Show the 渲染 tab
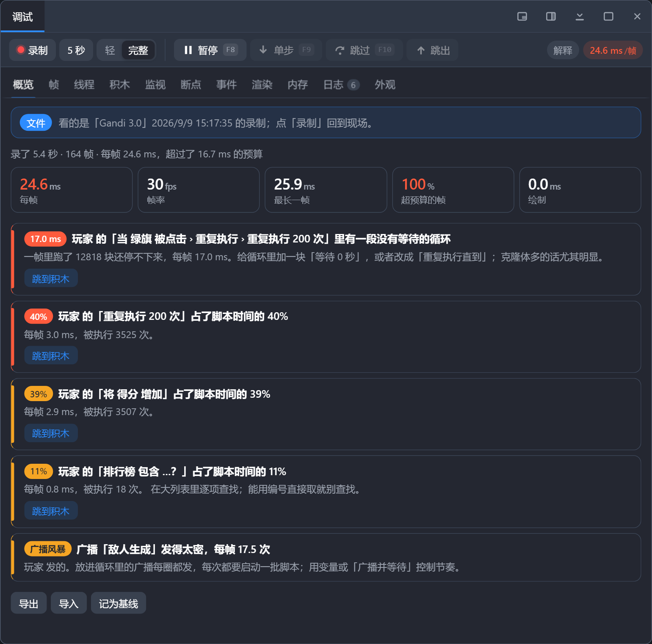Image resolution: width=652 pixels, height=644 pixels. [x=262, y=85]
